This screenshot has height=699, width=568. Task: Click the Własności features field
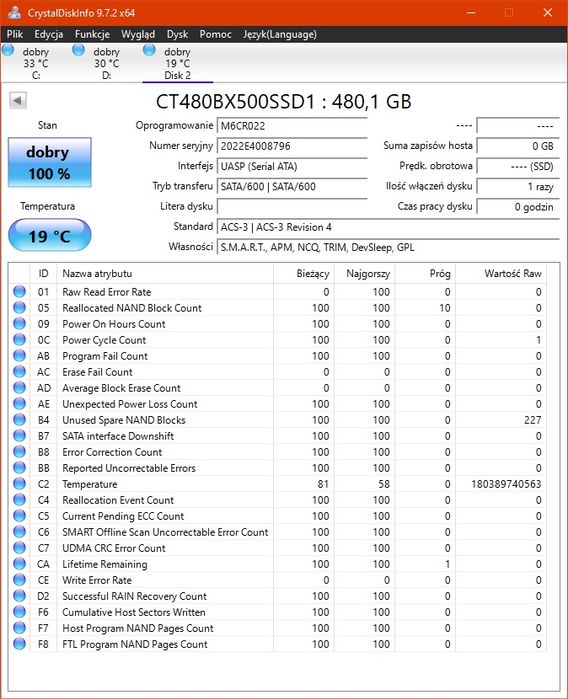tap(388, 247)
